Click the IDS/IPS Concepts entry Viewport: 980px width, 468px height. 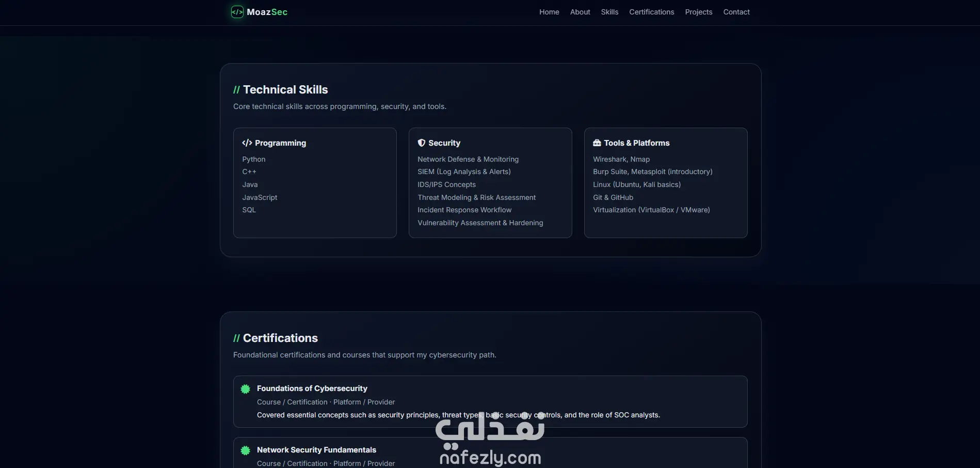click(446, 185)
